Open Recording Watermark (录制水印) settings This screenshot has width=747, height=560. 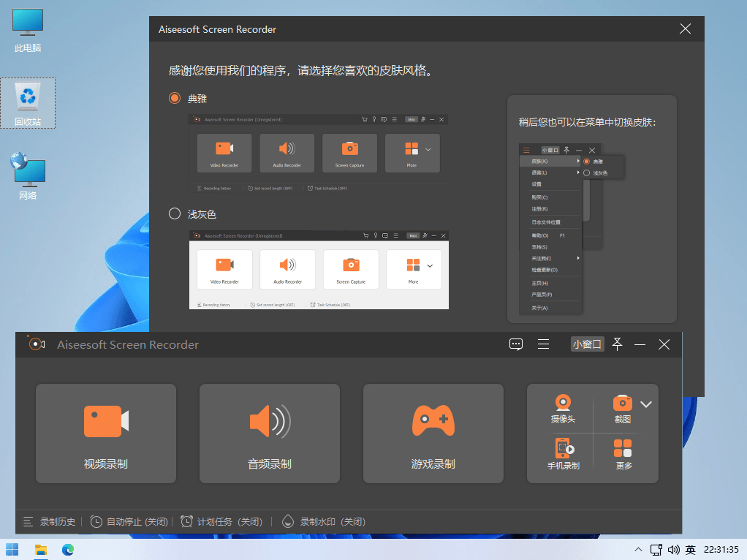click(324, 522)
